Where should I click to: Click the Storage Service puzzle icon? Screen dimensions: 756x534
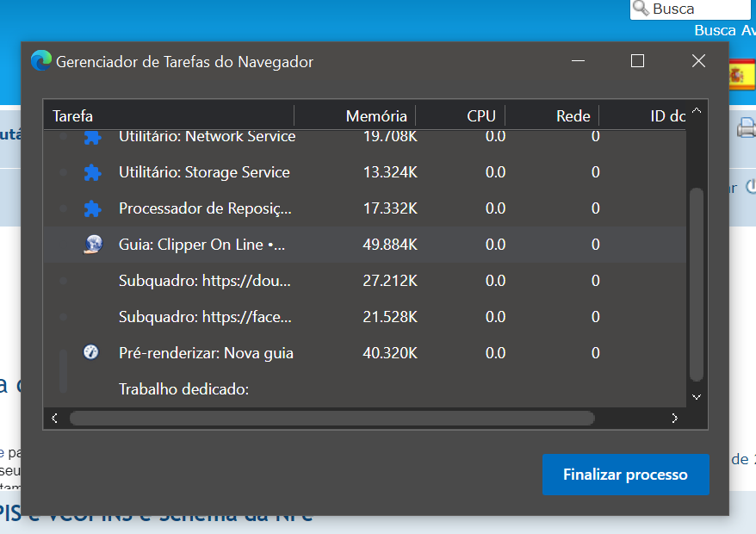pos(92,172)
